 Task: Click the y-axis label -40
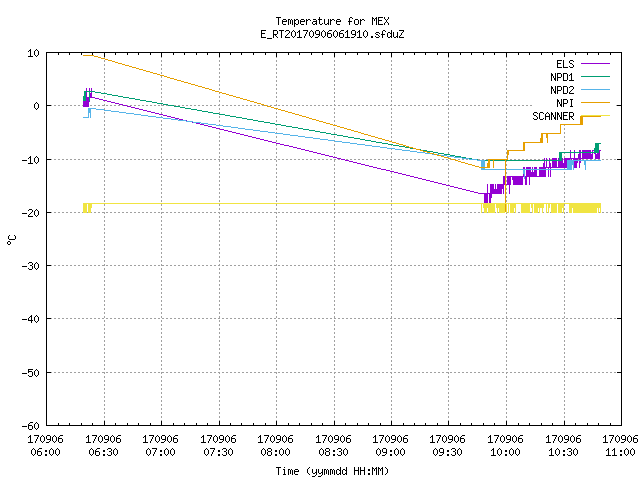pyautogui.click(x=31, y=319)
